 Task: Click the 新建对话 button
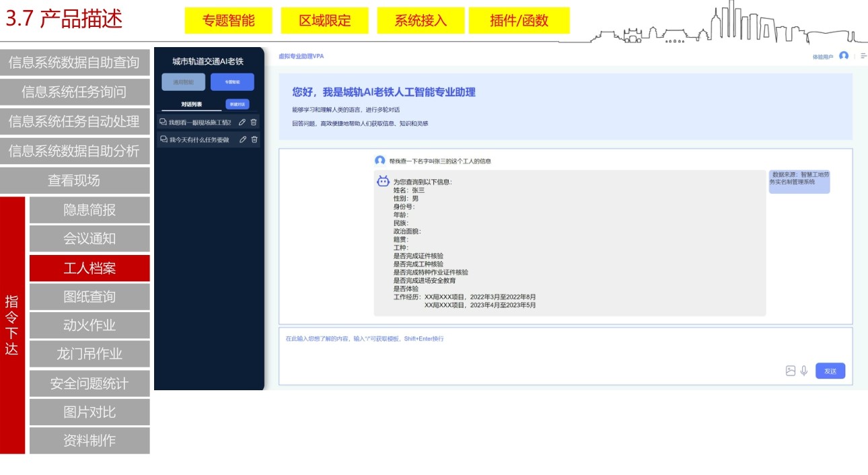238,104
